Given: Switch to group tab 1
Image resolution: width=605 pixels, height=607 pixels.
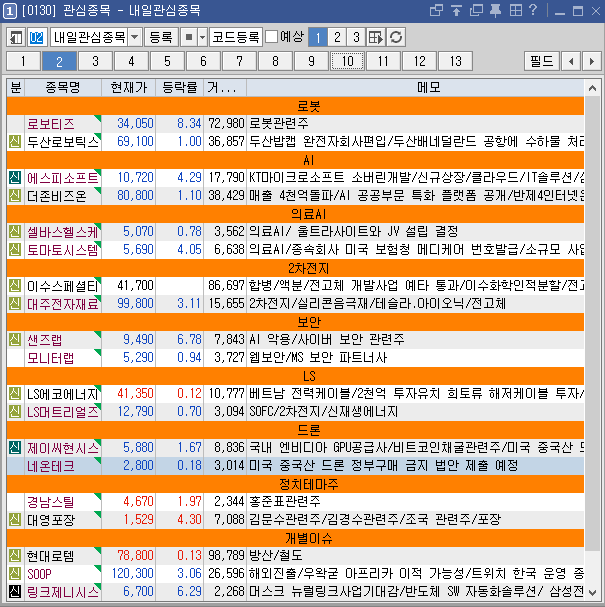Looking at the screenshot, I should coord(23,61).
